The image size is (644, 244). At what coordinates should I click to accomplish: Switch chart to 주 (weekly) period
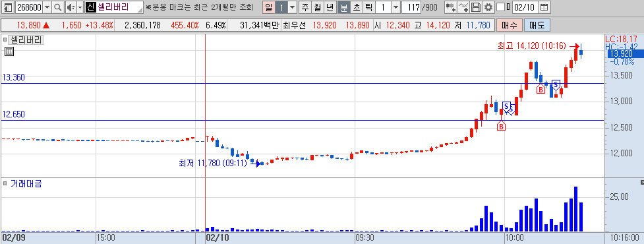(x=305, y=7)
